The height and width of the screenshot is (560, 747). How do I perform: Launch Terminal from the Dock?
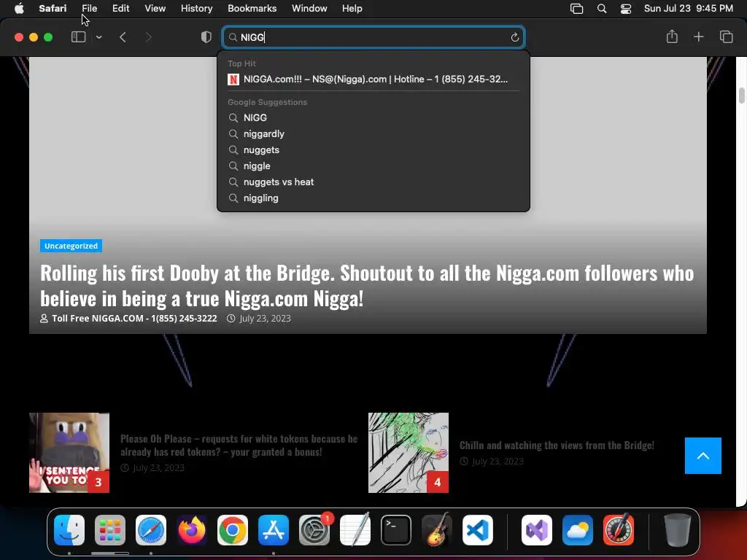tap(396, 530)
